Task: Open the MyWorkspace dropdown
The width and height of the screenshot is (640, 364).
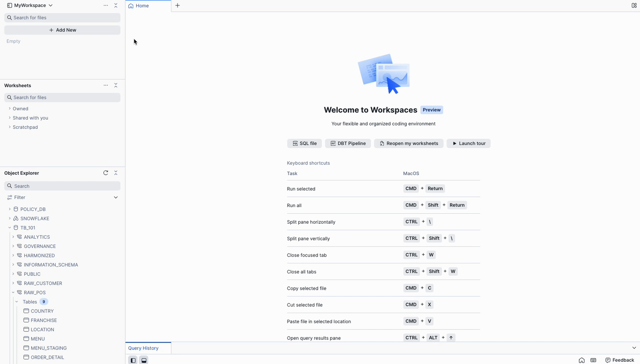Action: point(51,5)
